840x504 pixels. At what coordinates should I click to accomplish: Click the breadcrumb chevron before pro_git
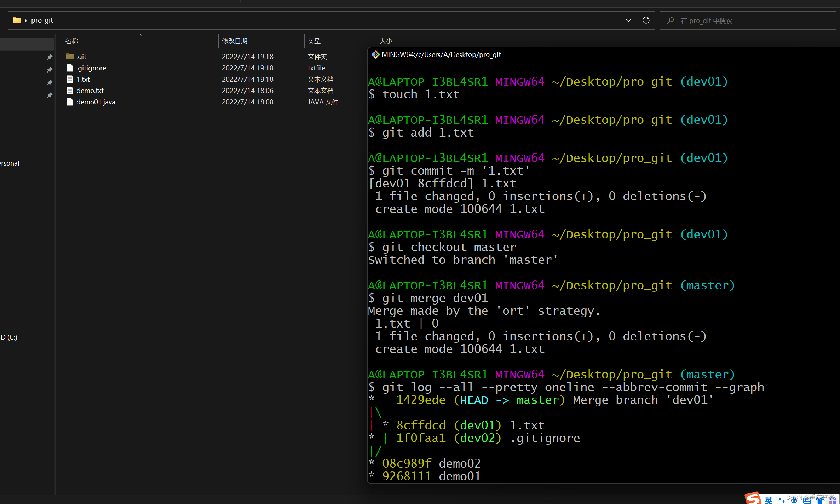click(x=25, y=21)
